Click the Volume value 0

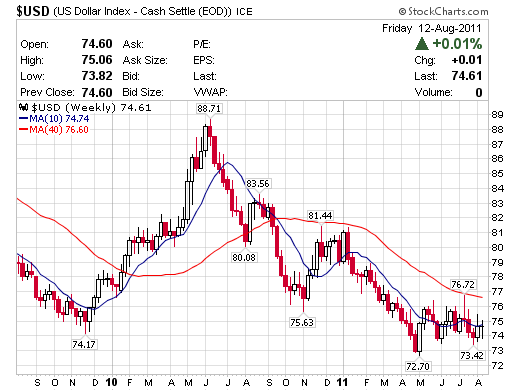tap(479, 92)
